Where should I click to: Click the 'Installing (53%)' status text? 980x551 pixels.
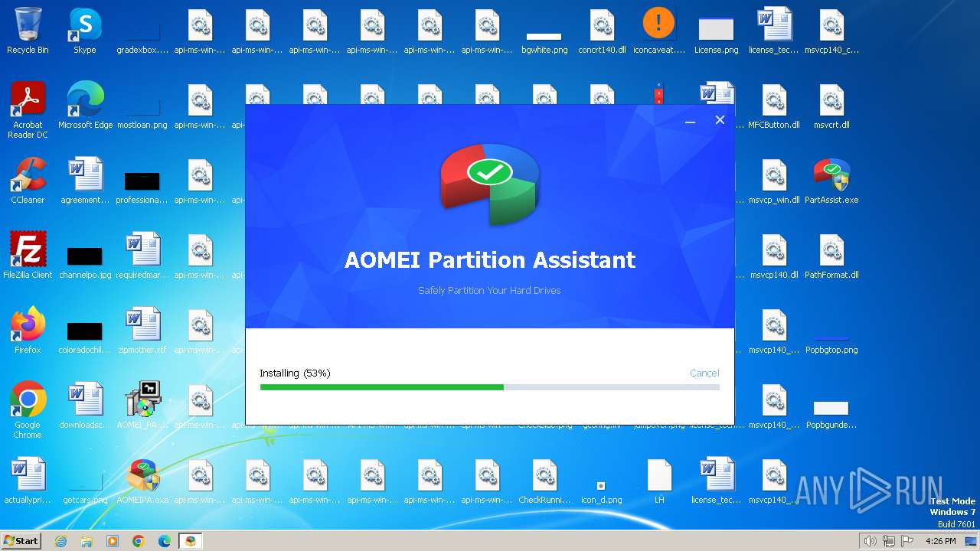295,373
